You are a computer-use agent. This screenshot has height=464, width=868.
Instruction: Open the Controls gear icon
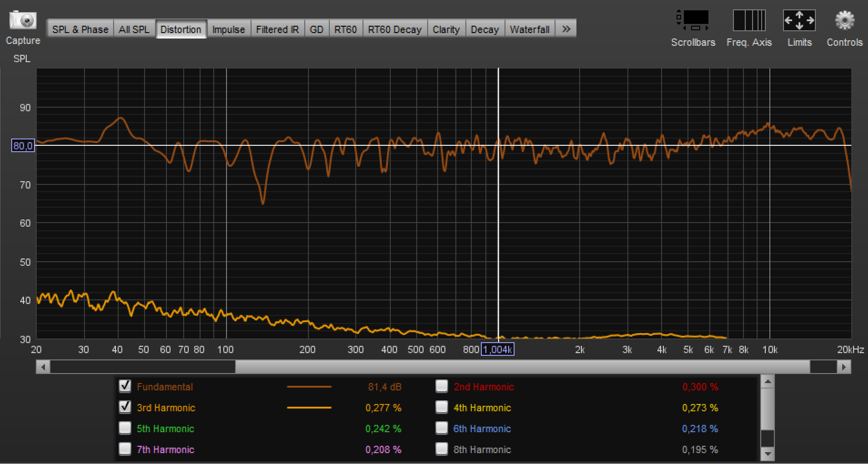pyautogui.click(x=844, y=20)
